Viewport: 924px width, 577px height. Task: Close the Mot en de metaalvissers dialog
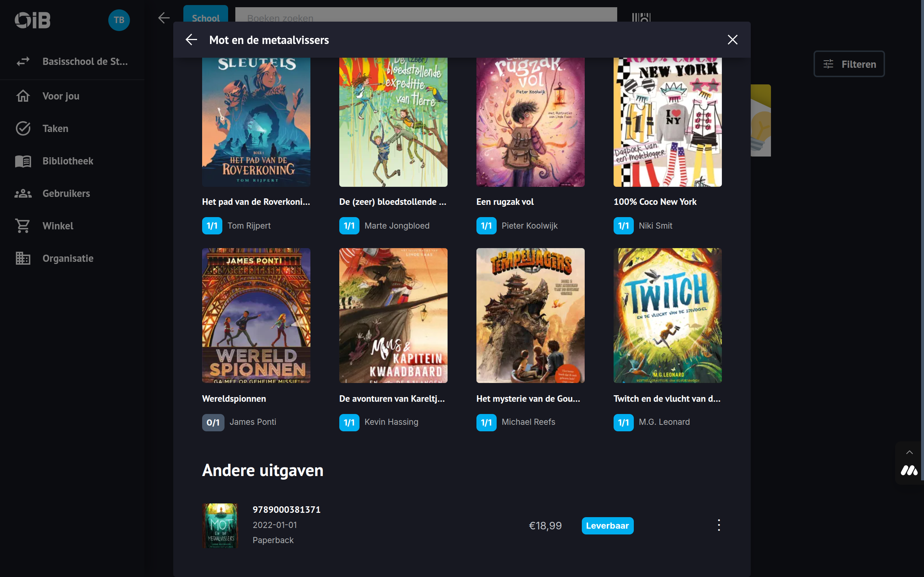pyautogui.click(x=732, y=40)
